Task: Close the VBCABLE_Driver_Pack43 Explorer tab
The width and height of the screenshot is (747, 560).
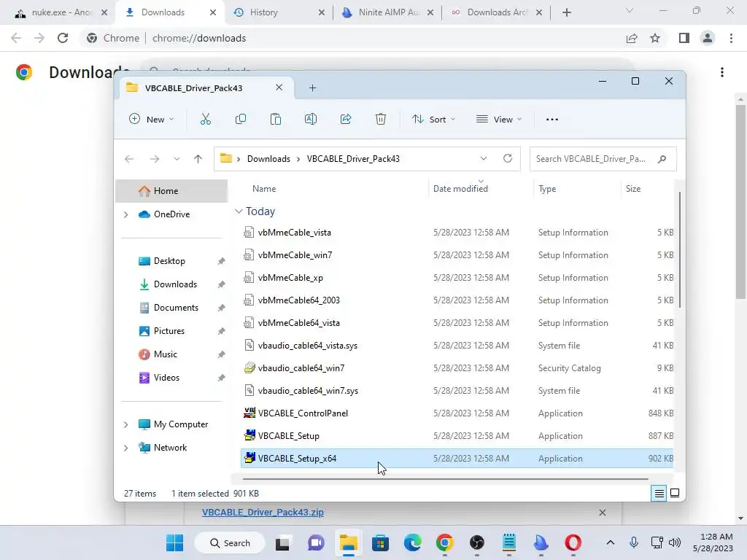Action: pos(279,87)
